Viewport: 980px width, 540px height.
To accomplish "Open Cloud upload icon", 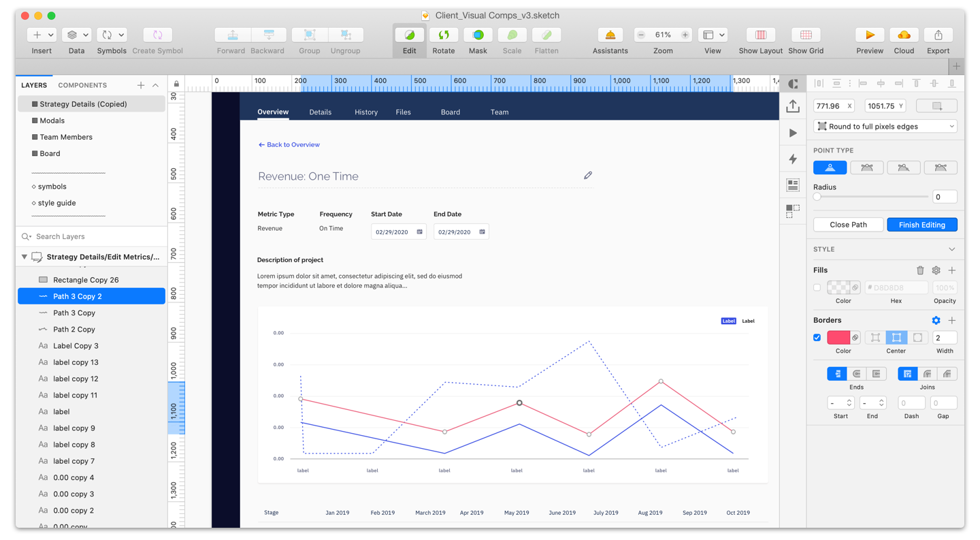I will (904, 35).
